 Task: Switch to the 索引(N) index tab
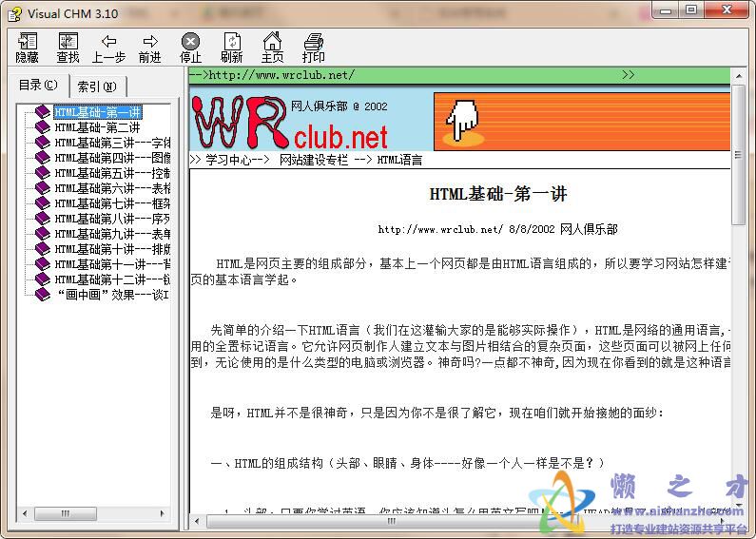point(97,87)
